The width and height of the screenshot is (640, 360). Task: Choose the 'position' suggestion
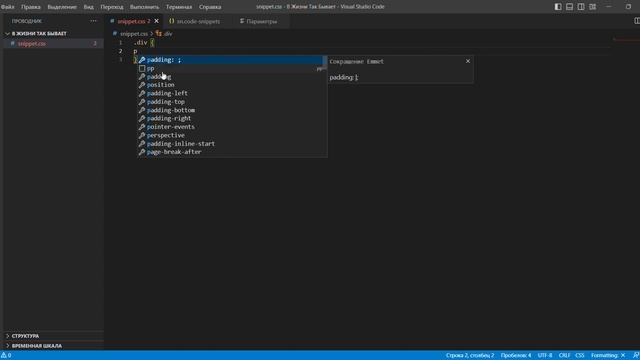click(231, 85)
